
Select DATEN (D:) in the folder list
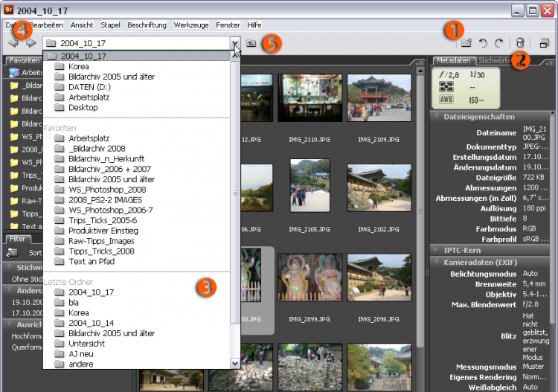click(x=91, y=87)
